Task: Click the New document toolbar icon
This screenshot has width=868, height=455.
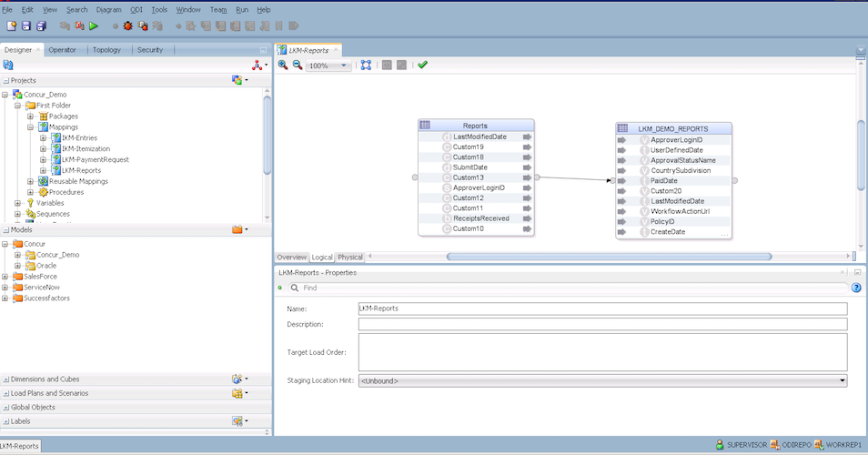Action: tap(11, 26)
